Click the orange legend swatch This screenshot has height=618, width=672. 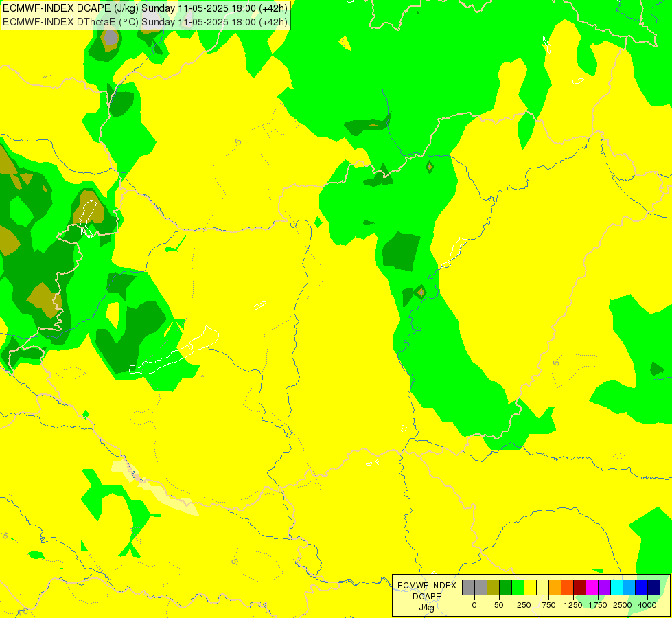coord(555,587)
